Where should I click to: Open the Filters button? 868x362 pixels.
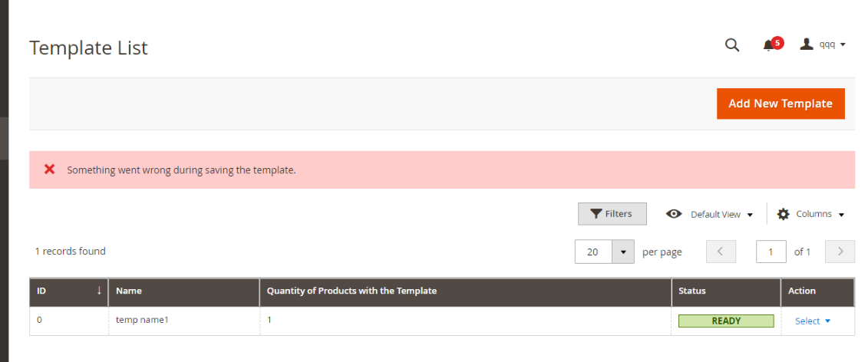612,214
